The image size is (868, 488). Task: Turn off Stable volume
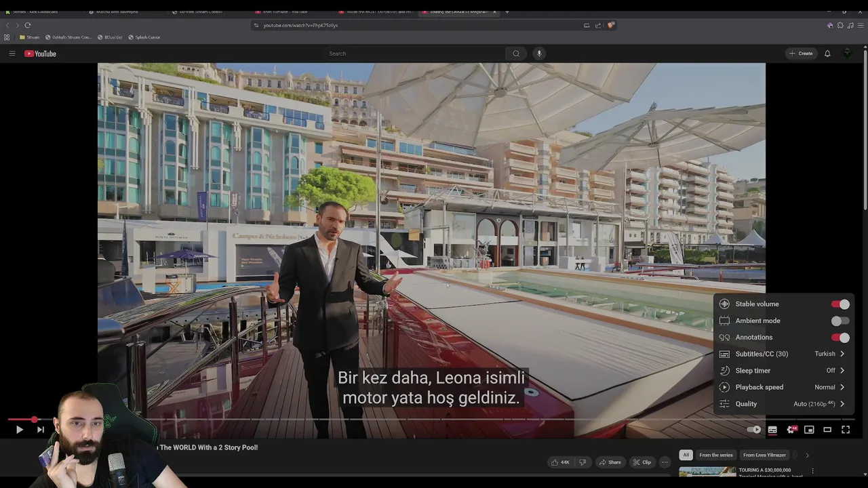point(840,304)
